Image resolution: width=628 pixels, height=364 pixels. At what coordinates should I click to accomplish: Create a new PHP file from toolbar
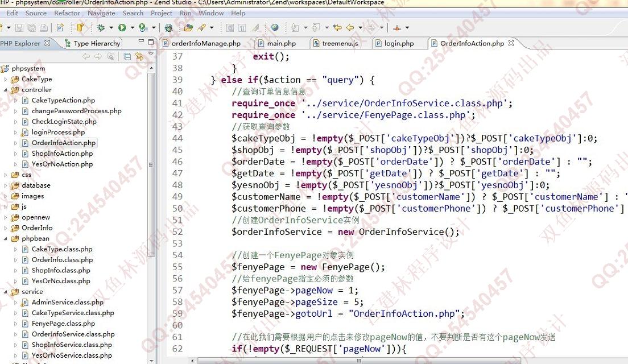[x=60, y=28]
